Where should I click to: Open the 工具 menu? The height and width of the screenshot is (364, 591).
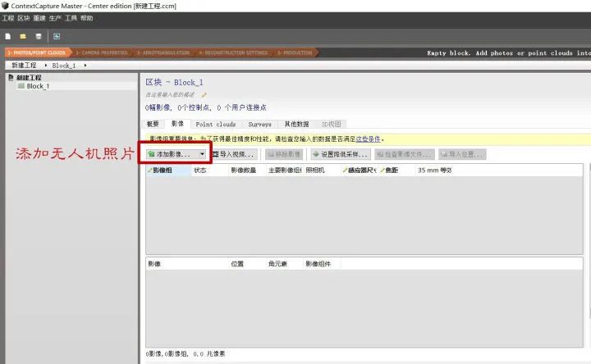(x=71, y=17)
